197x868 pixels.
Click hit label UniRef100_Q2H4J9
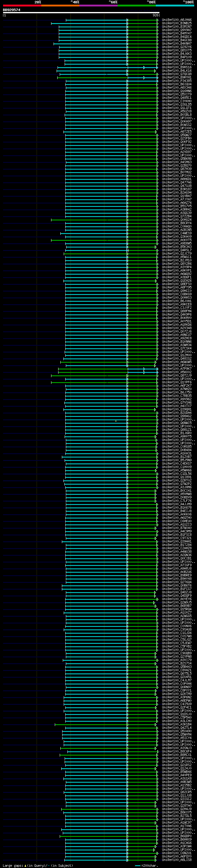coord(177,809)
